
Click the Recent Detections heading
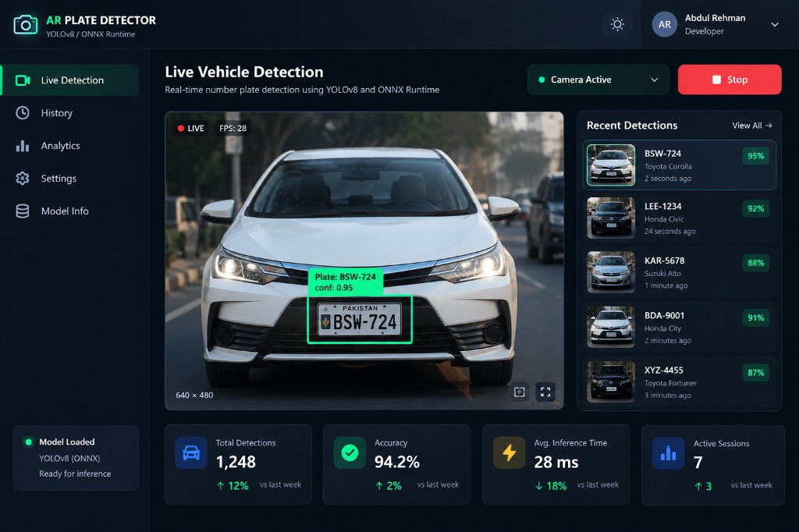click(x=632, y=126)
